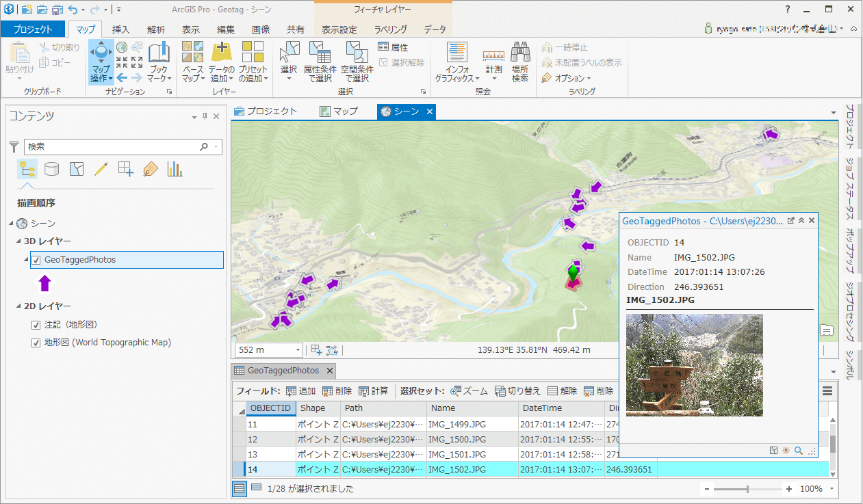This screenshot has height=504, width=863.
Task: Select the Measure tool icon
Action: tap(493, 56)
